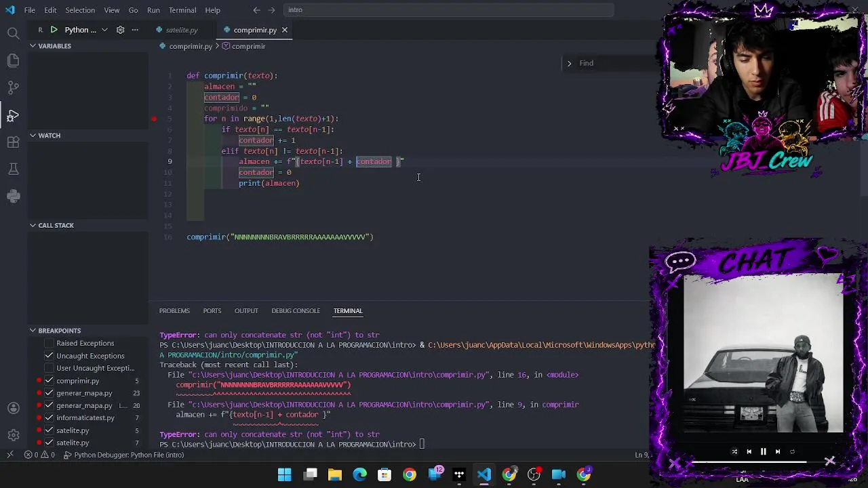Open the Edit menu

[50, 10]
